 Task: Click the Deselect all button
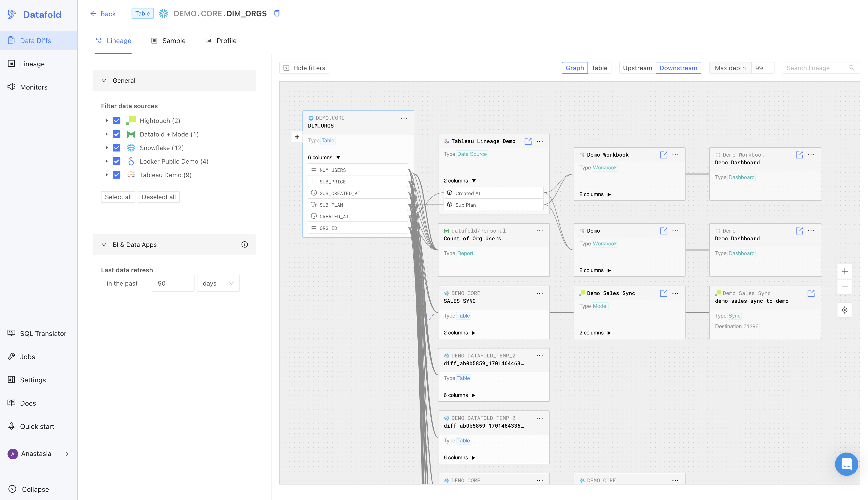(158, 197)
